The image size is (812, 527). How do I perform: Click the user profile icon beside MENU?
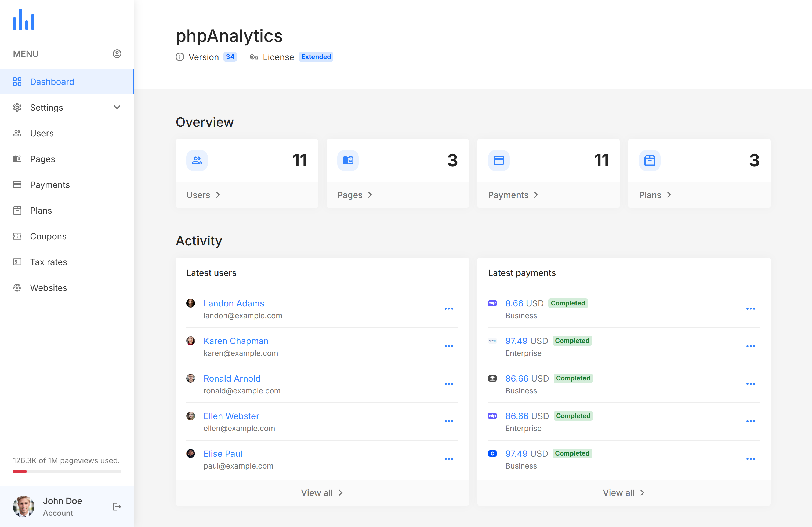117,54
